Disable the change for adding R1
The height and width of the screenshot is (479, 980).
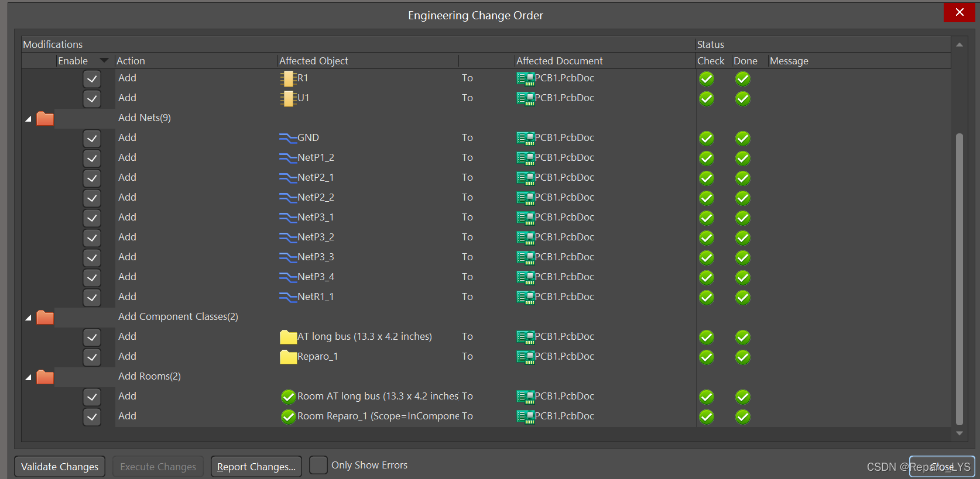(x=92, y=78)
